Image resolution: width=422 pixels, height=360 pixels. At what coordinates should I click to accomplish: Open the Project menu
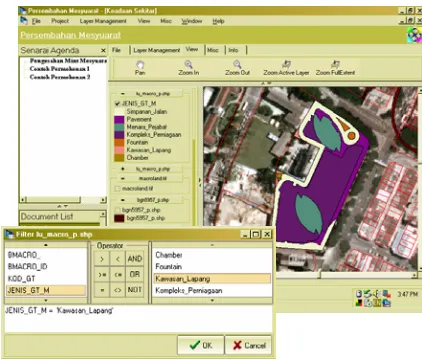tap(60, 21)
